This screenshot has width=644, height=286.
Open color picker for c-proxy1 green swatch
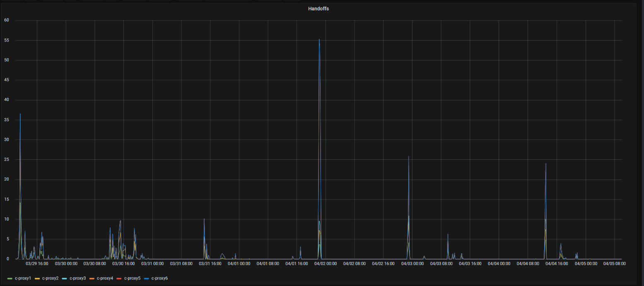click(x=10, y=279)
